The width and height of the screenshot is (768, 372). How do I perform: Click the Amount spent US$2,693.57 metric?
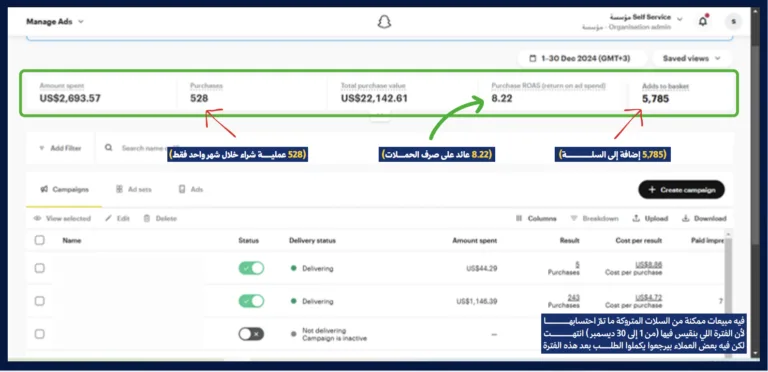(70, 93)
